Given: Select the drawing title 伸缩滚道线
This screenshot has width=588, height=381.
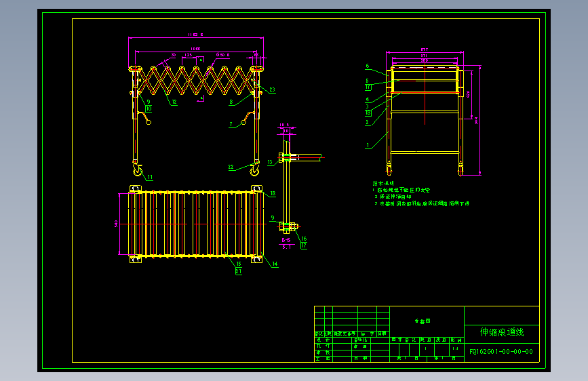Looking at the screenshot, I should pos(502,332).
